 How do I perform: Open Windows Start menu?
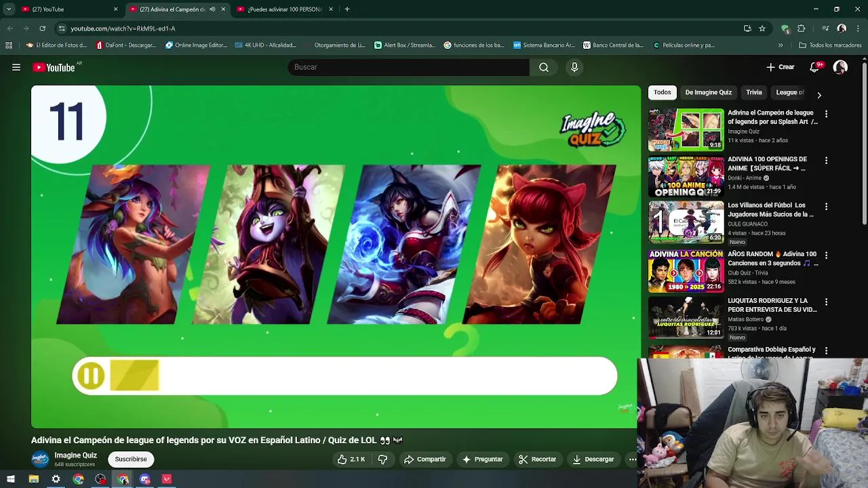tap(11, 479)
